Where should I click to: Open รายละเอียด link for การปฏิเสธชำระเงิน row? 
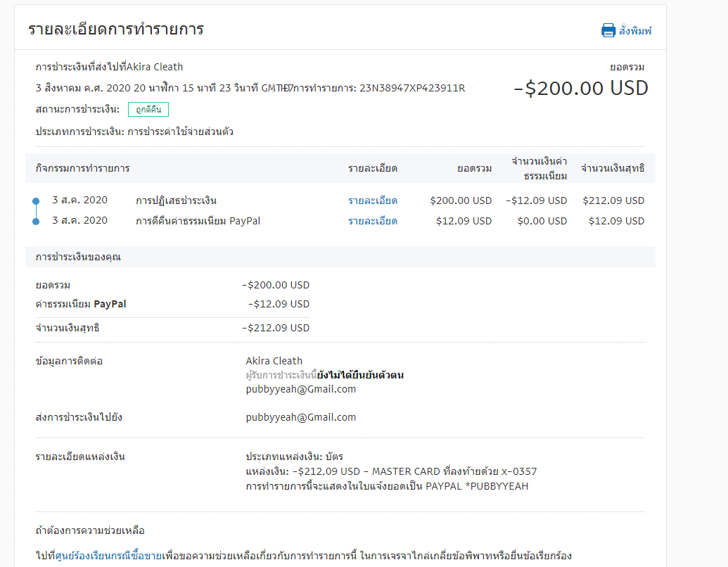373,200
